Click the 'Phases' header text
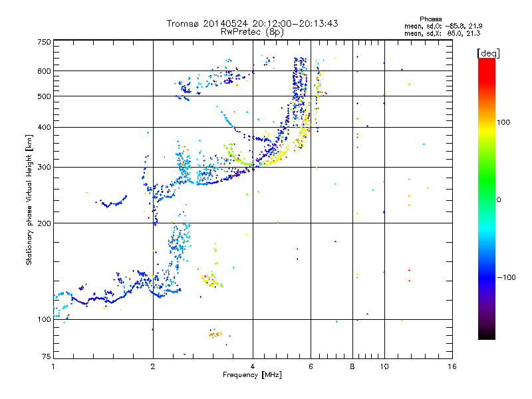 point(430,19)
